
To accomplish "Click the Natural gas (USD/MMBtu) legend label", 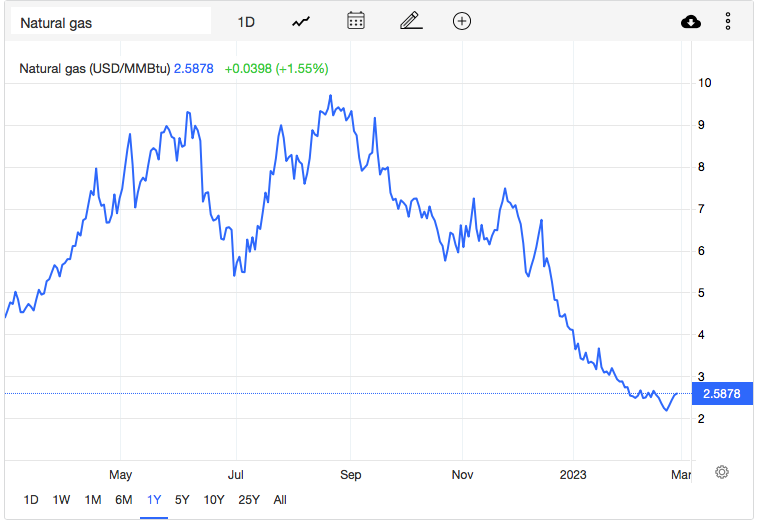I will 95,69.
